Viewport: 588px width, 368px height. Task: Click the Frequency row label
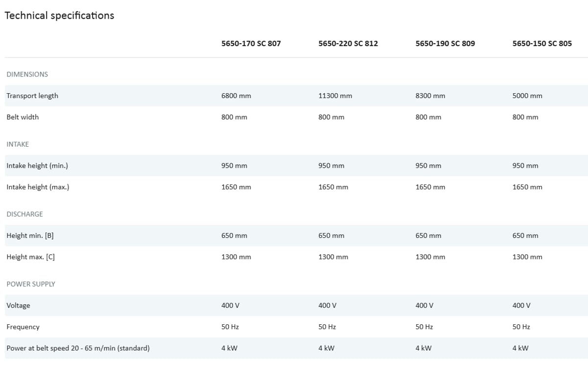coord(23,327)
